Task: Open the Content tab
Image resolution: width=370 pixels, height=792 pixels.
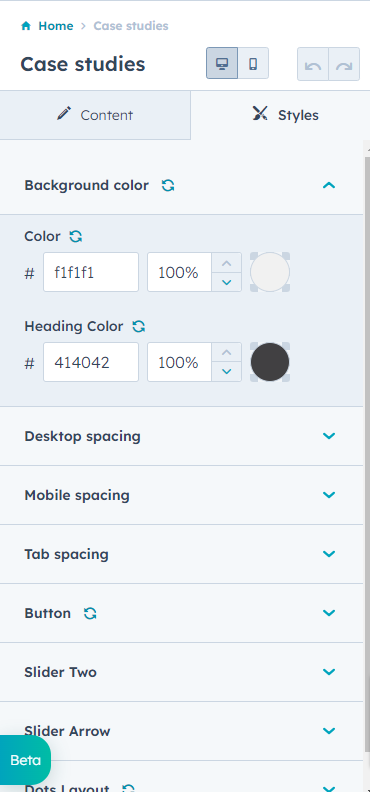Action: click(95, 115)
